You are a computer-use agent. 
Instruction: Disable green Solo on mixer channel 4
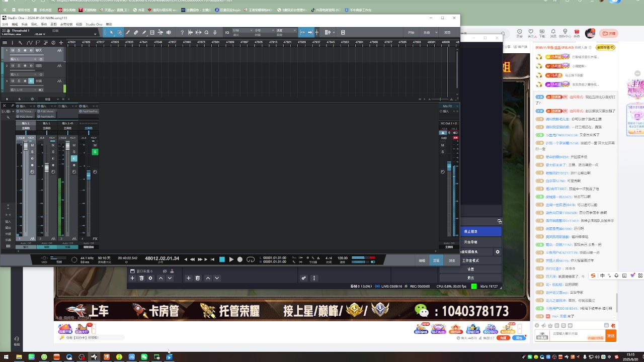(x=95, y=152)
